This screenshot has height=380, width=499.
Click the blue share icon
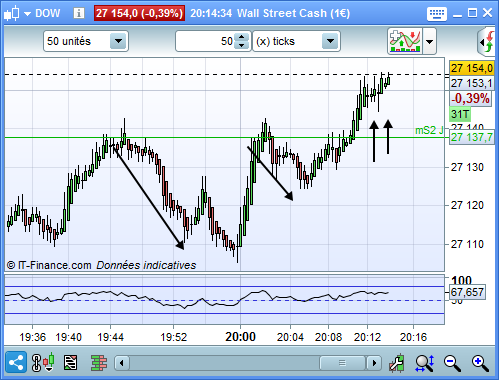point(16,362)
